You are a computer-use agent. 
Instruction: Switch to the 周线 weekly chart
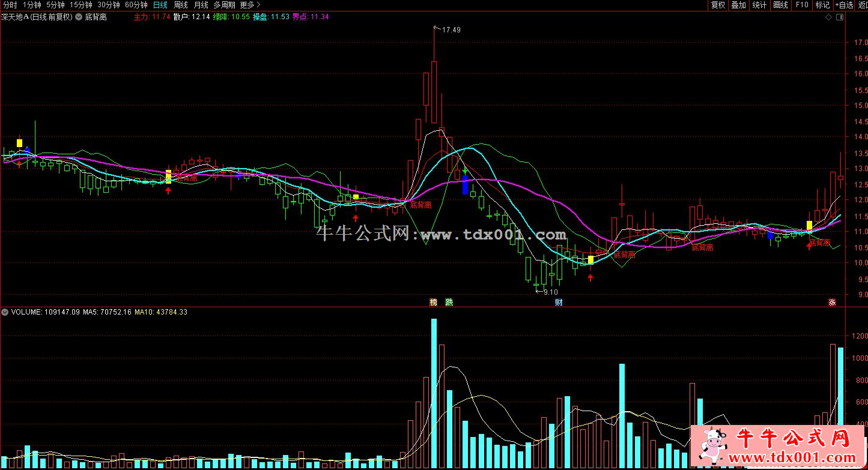click(180, 5)
